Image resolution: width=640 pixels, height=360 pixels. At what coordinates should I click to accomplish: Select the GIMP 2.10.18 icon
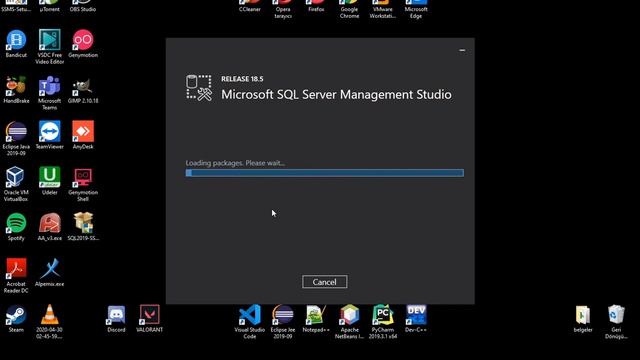pos(83,86)
